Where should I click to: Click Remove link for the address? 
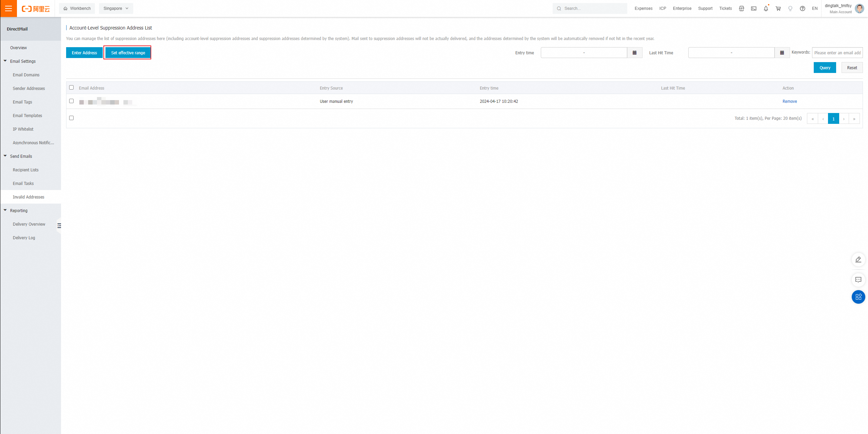pyautogui.click(x=789, y=101)
